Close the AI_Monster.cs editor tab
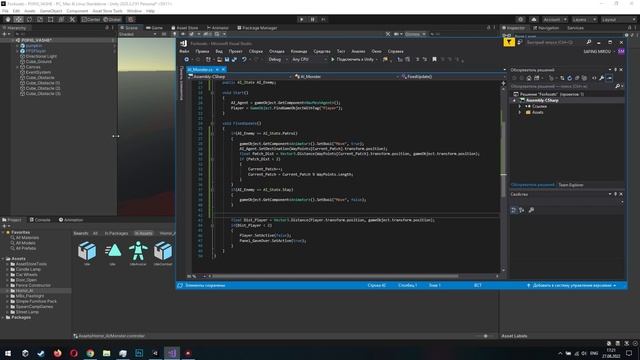Viewport: 640px width, 360px height. click(223, 70)
